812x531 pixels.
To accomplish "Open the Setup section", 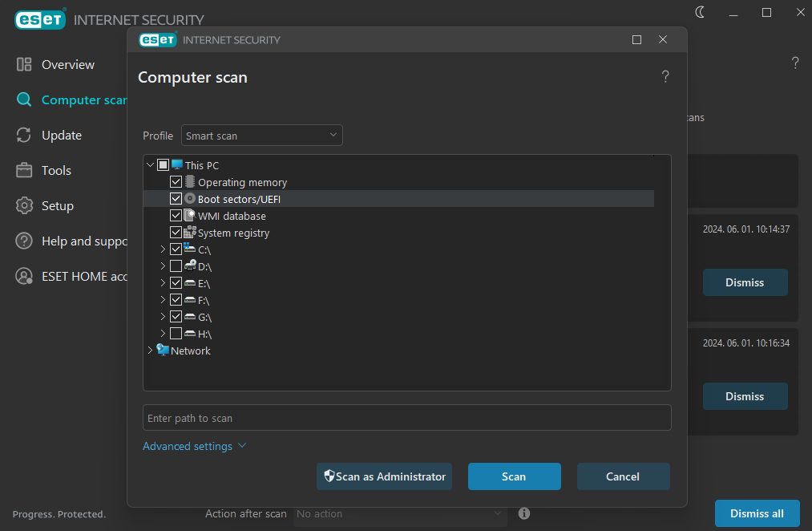I will (x=58, y=205).
